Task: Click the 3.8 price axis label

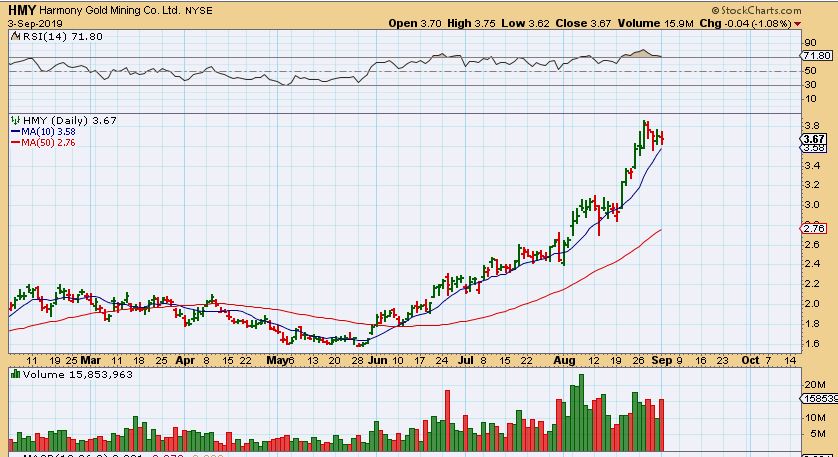Action: pos(810,126)
